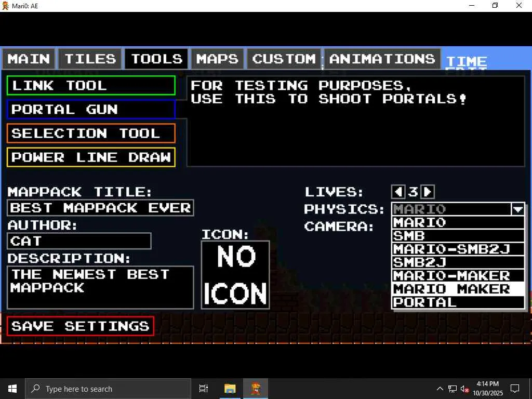Choose SMB physics option
The width and height of the screenshot is (532, 399).
(458, 236)
